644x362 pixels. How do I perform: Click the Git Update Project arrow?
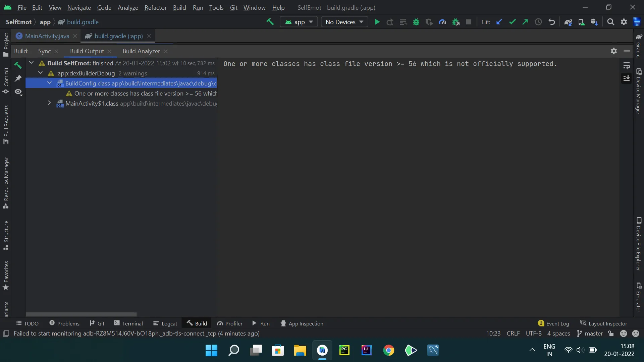click(x=499, y=22)
